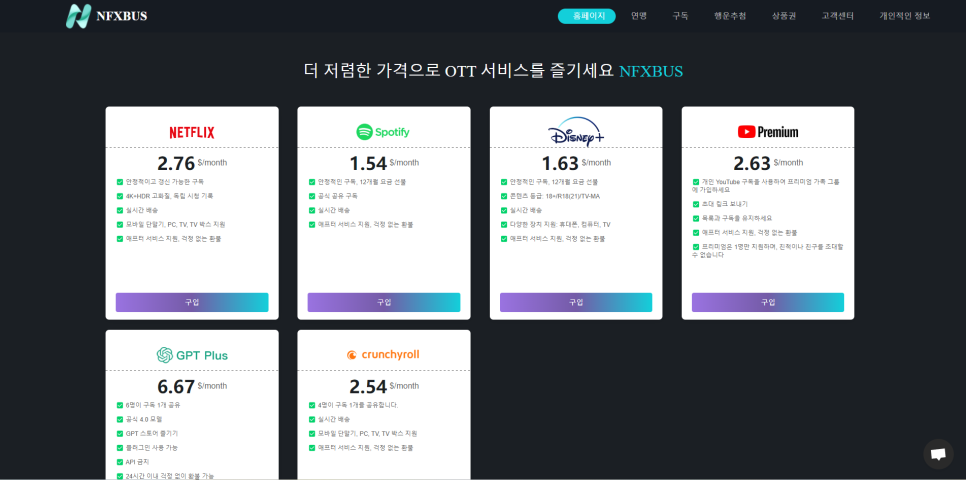Click the Spotify price '1.54'
966x480 pixels.
point(368,163)
